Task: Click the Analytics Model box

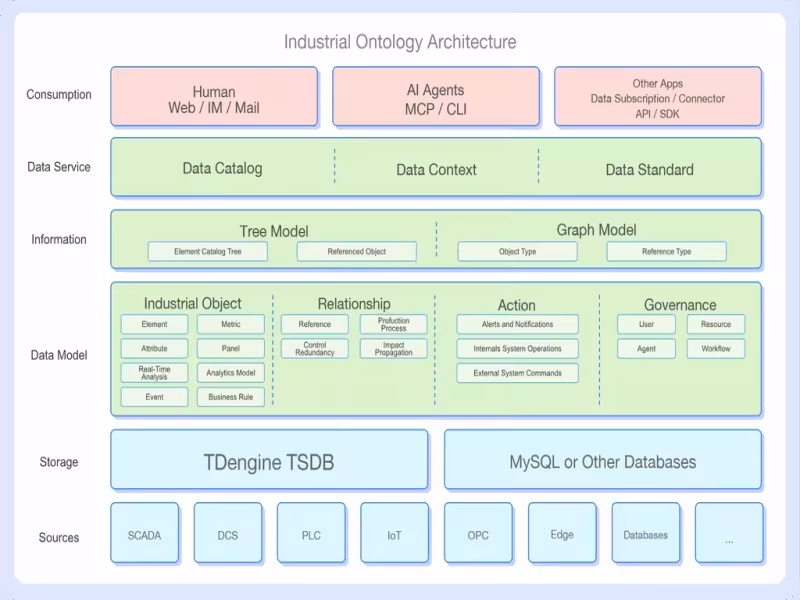Action: click(231, 373)
